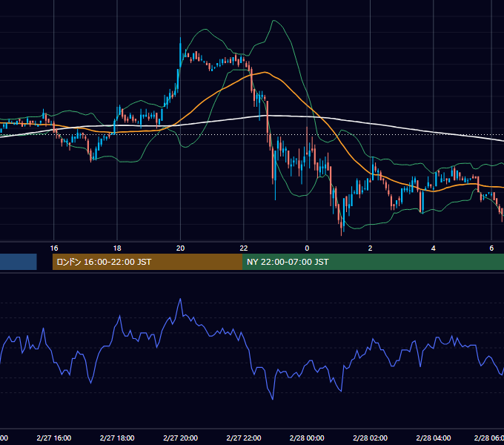Image resolution: width=504 pixels, height=445 pixels.
Task: Click the 2/27 22:00 indicator axis label
Action: click(x=244, y=438)
